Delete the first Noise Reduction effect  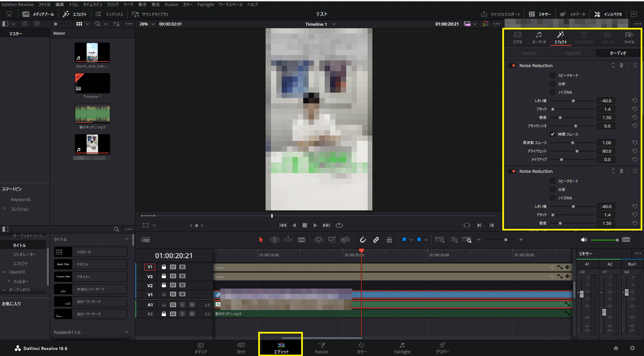coord(622,65)
